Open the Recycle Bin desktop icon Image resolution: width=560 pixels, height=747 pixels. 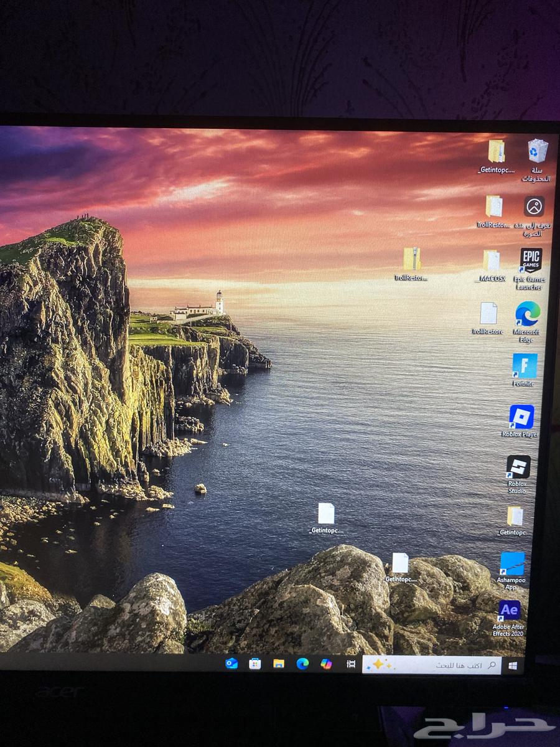coord(538,151)
